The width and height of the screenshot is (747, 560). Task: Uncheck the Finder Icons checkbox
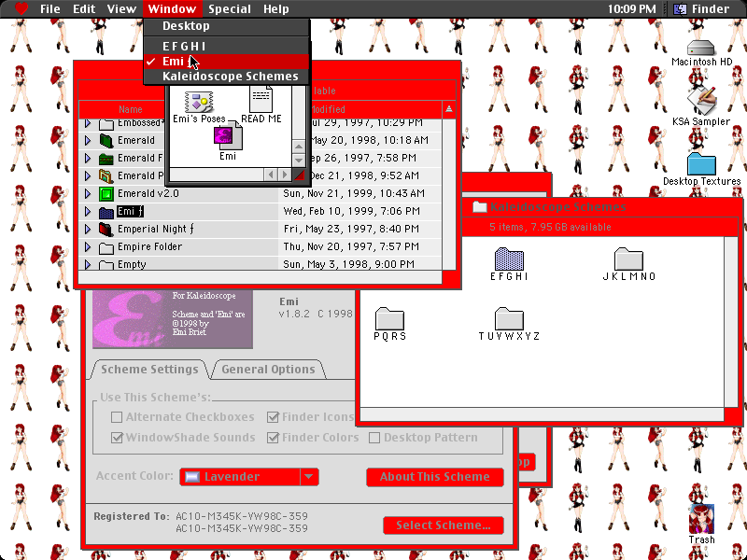[x=273, y=417]
